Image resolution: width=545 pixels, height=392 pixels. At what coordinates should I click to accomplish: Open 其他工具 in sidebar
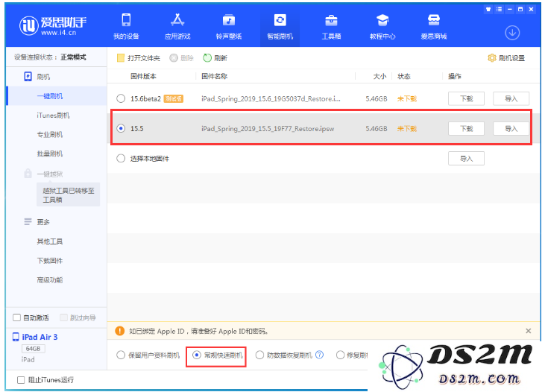click(50, 241)
